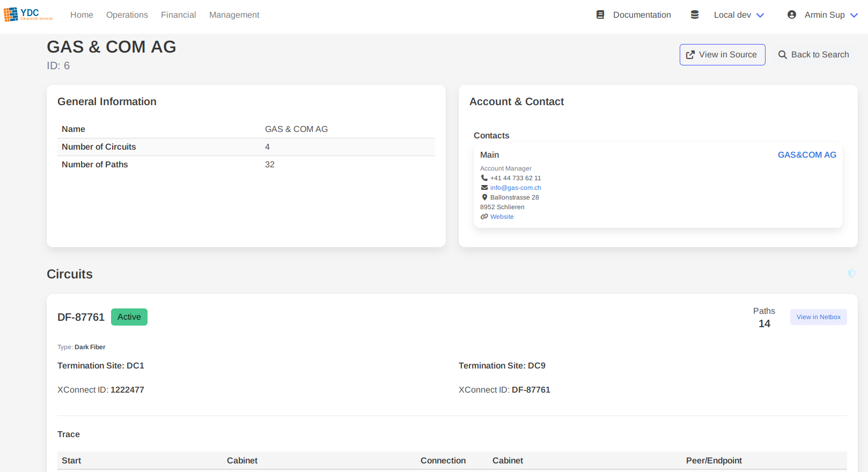Image resolution: width=868 pixels, height=472 pixels.
Task: Click the 8952 Schlieren address line
Action: [x=502, y=207]
